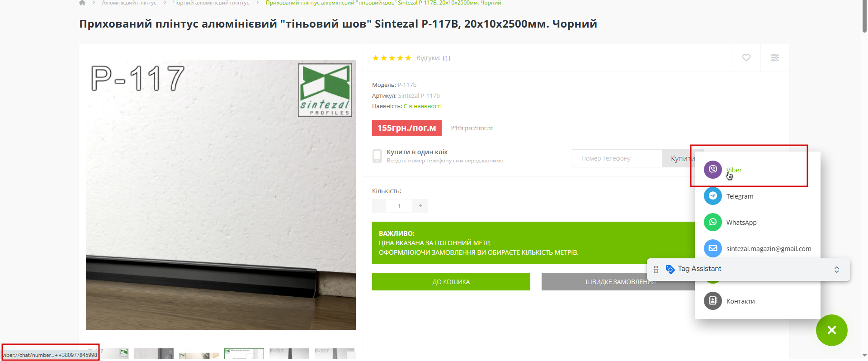
Task: Go to home via breadcrumb house icon
Action: point(82,3)
